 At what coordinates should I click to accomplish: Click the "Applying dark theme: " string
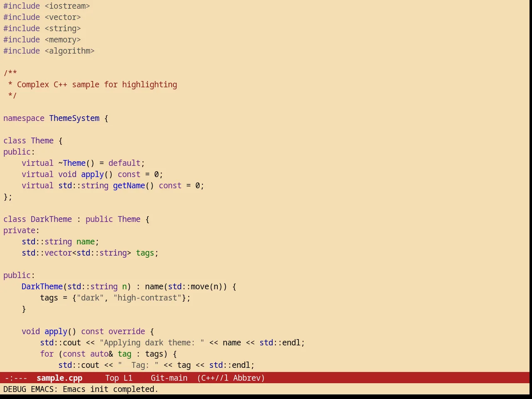coord(152,342)
